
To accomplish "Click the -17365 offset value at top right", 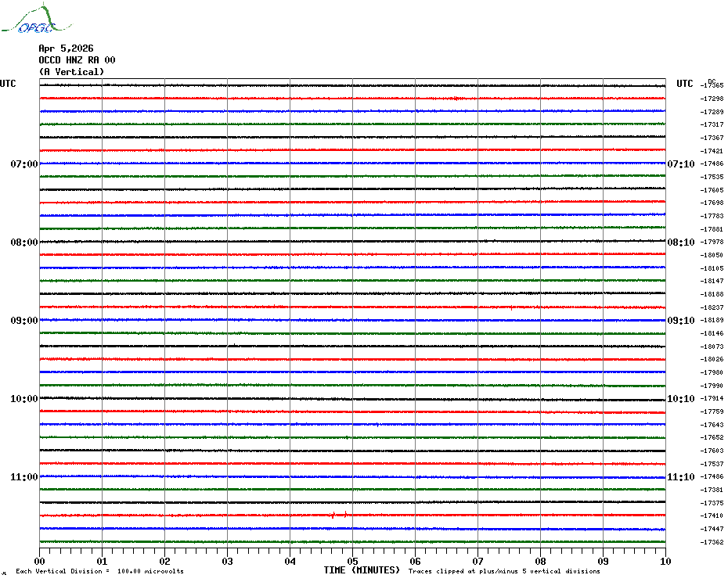I will point(712,85).
